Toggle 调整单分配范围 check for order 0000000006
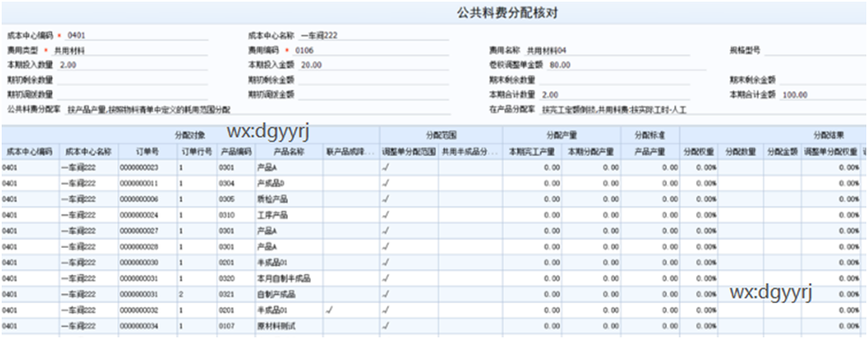 pyautogui.click(x=386, y=199)
